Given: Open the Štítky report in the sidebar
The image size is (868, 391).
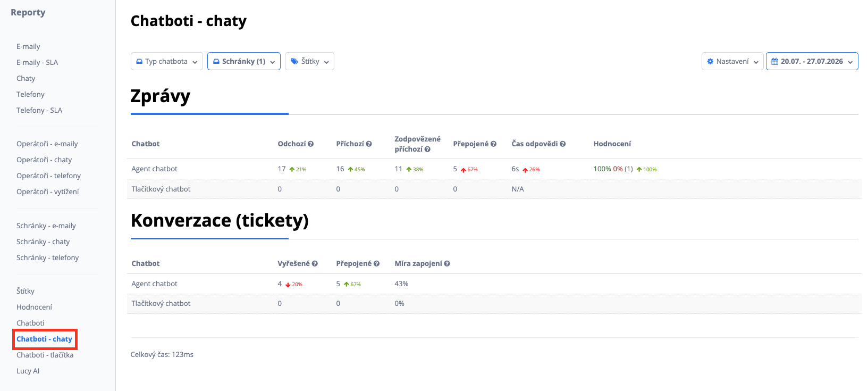Looking at the screenshot, I should pos(26,291).
